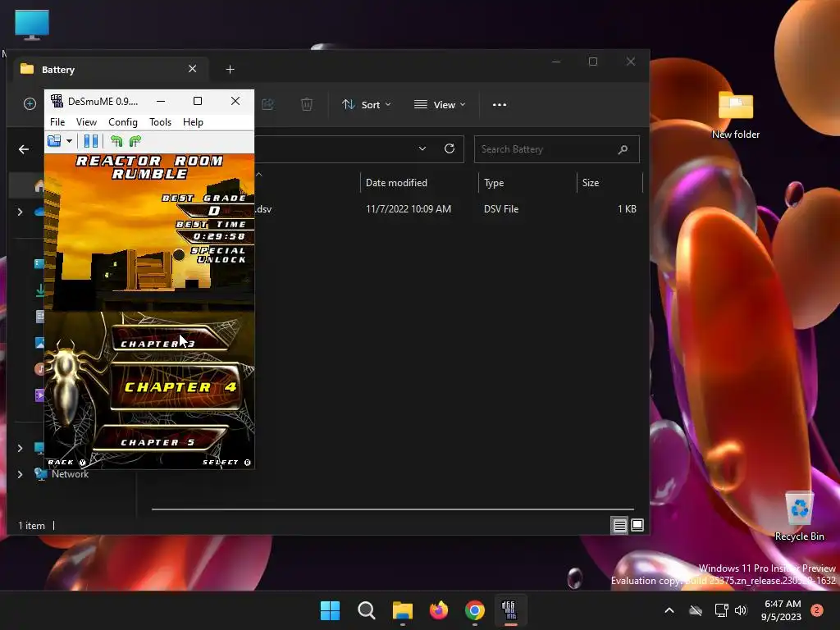Open DeSmuME Config menu
The image size is (840, 630).
(x=123, y=122)
